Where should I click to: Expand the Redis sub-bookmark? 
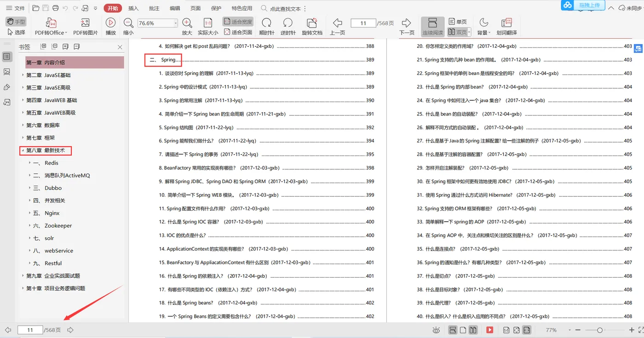click(30, 163)
